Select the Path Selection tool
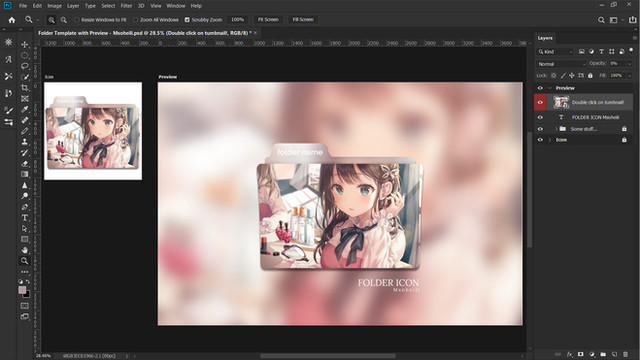This screenshot has width=640, height=360. [x=24, y=228]
